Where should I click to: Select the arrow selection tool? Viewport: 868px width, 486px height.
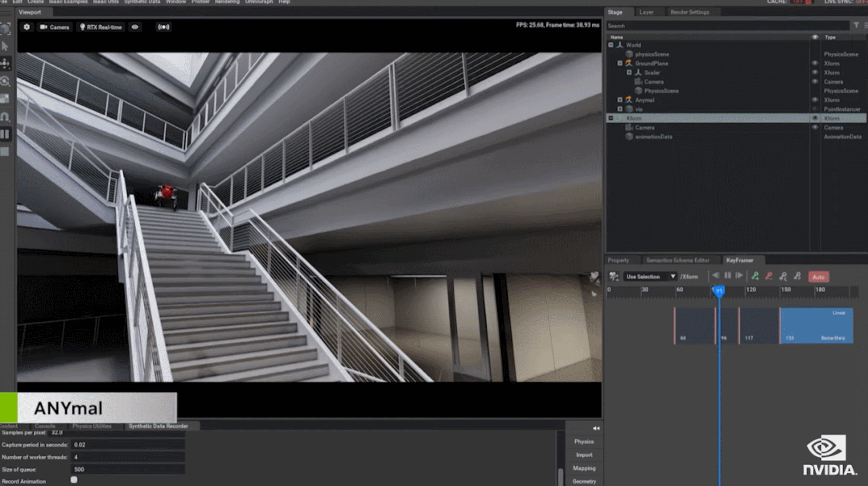6,46
